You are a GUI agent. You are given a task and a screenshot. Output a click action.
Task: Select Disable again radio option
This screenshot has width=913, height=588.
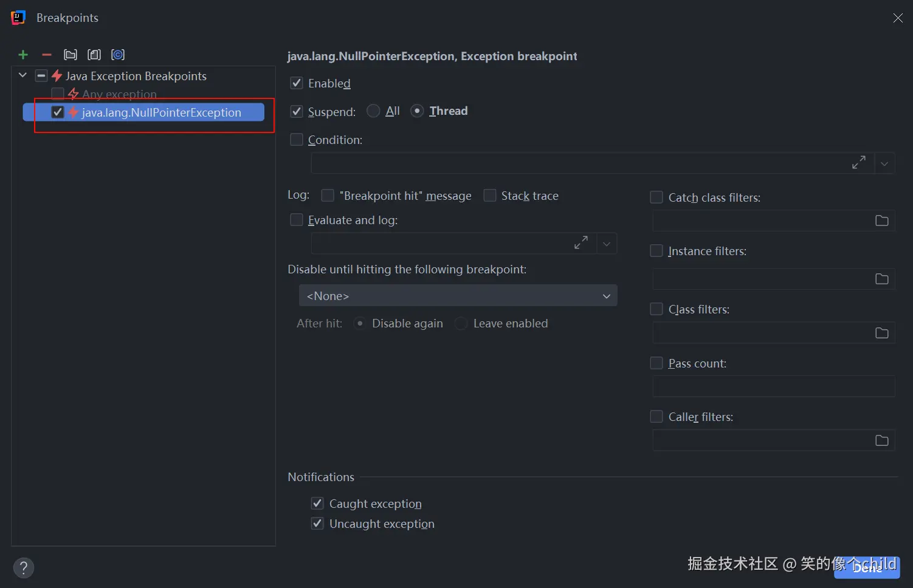coord(360,323)
